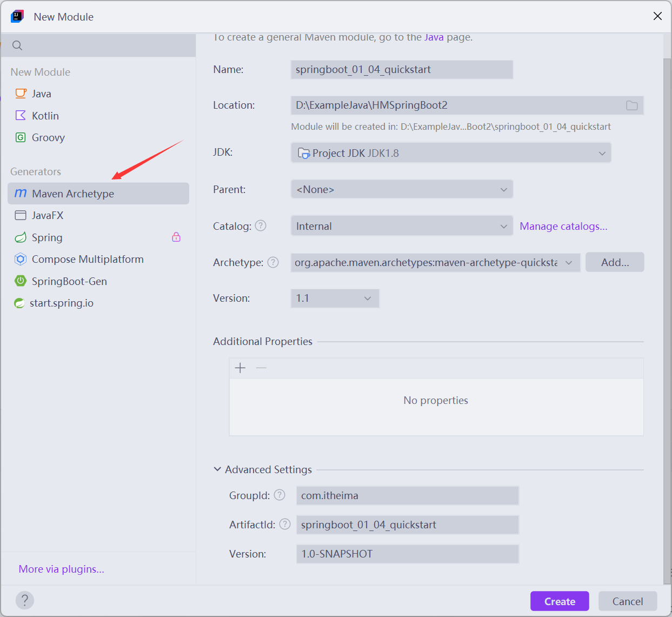Select start.spring.io generator

[98, 303]
